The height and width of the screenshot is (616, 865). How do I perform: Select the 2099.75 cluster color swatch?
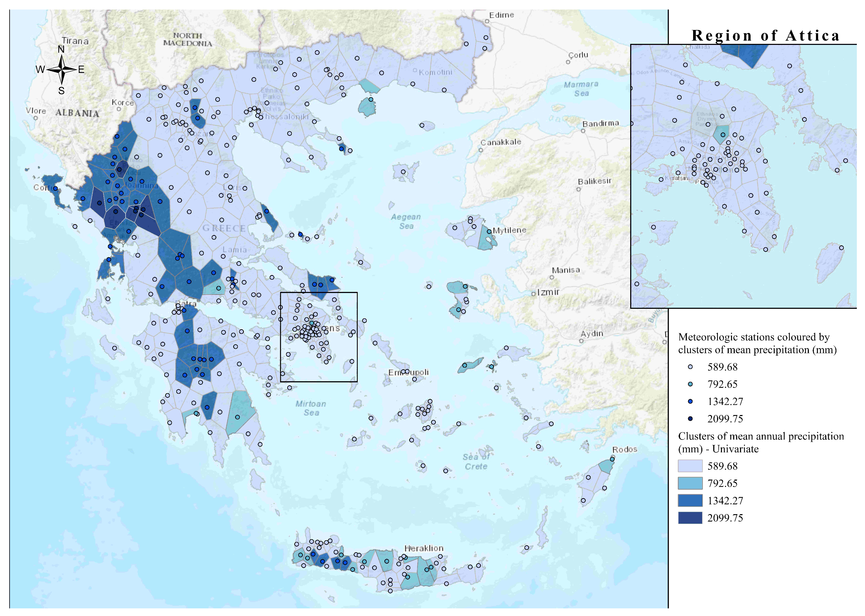point(690,518)
